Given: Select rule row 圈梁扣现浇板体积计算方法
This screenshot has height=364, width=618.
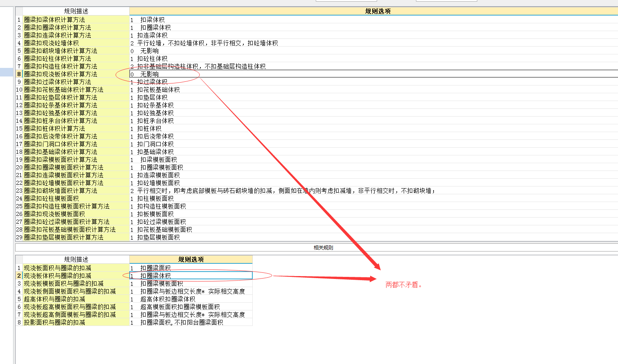Looking at the screenshot, I should click(x=76, y=74).
